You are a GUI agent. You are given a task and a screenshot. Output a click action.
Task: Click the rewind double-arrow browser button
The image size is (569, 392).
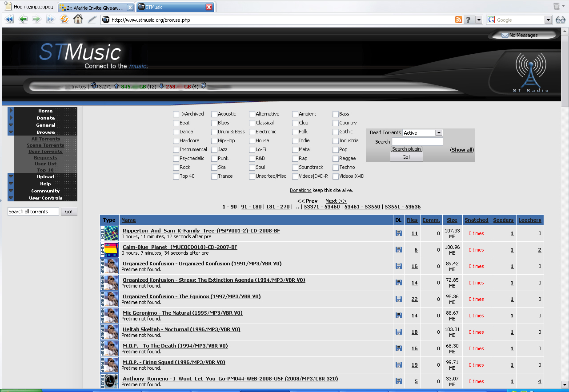[x=9, y=20]
